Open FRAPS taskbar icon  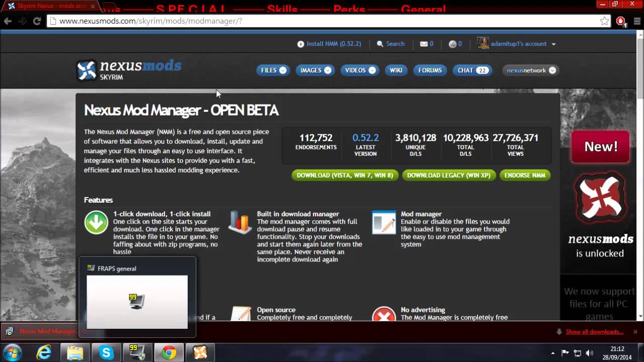(x=137, y=352)
